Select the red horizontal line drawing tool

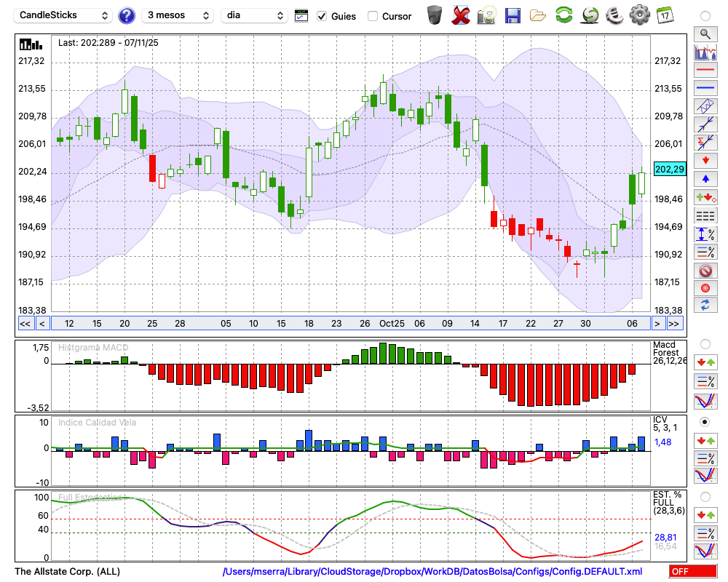[x=705, y=70]
